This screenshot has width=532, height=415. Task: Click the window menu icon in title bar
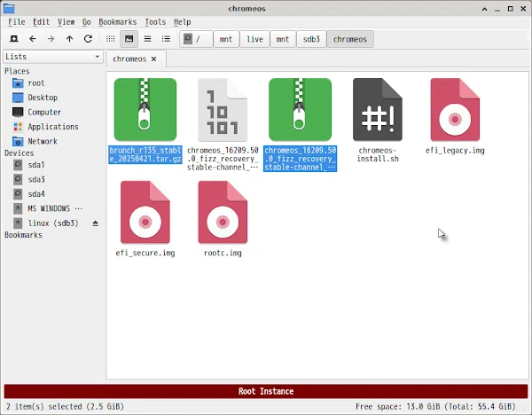click(x=9, y=9)
